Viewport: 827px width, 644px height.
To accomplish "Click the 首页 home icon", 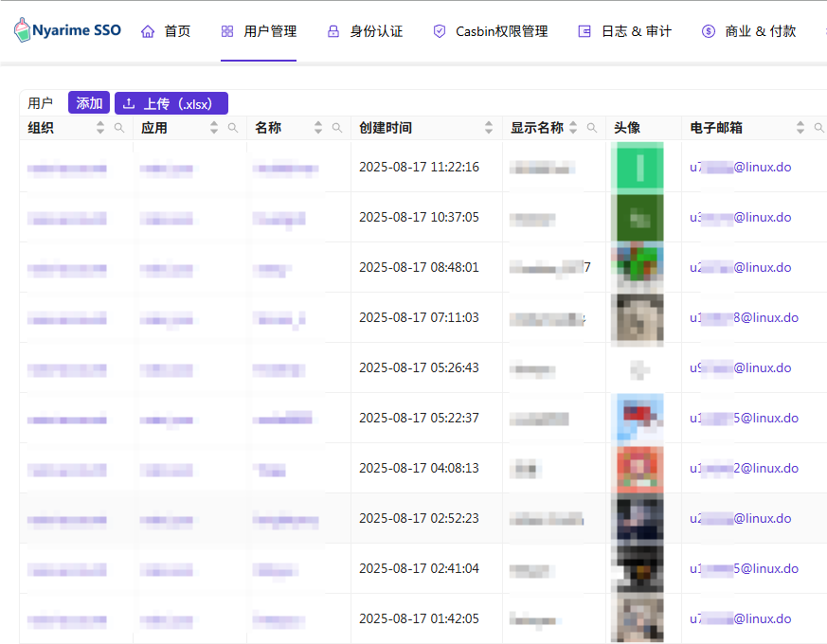I will pos(148,31).
